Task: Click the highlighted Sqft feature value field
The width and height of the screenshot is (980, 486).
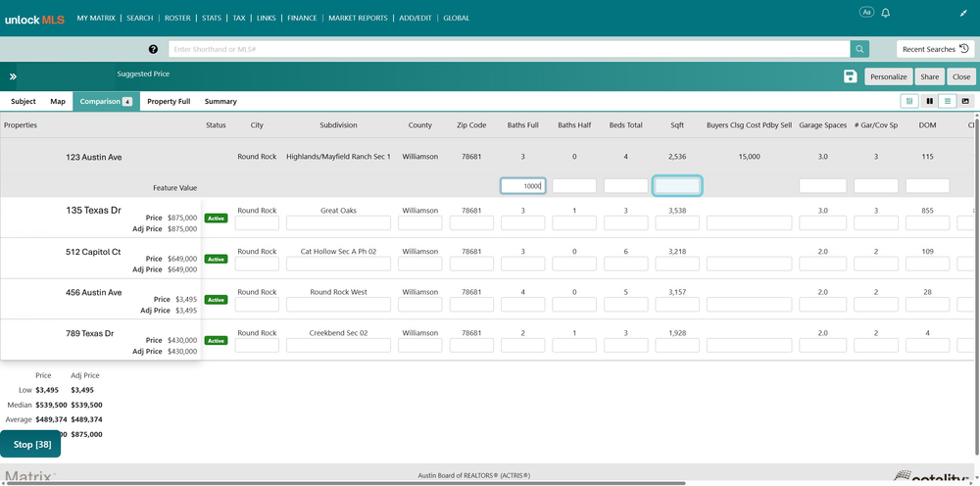Action: click(x=677, y=186)
